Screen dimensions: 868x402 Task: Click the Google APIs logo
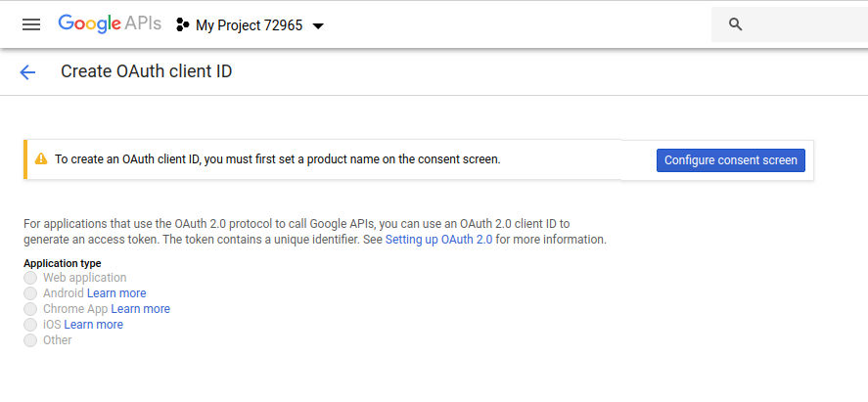click(110, 23)
